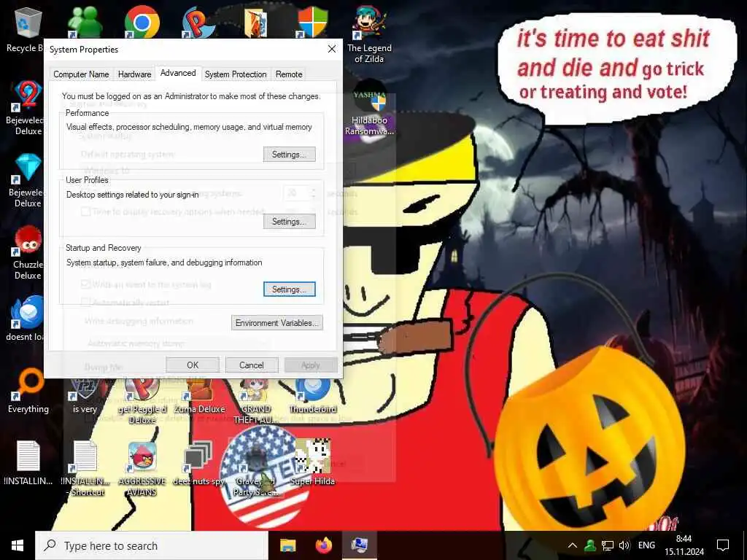Open Environment Variables dialog

coord(276,323)
